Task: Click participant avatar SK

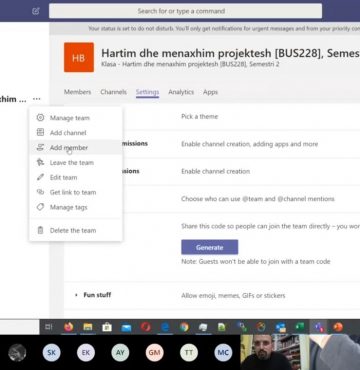Action: point(51,352)
